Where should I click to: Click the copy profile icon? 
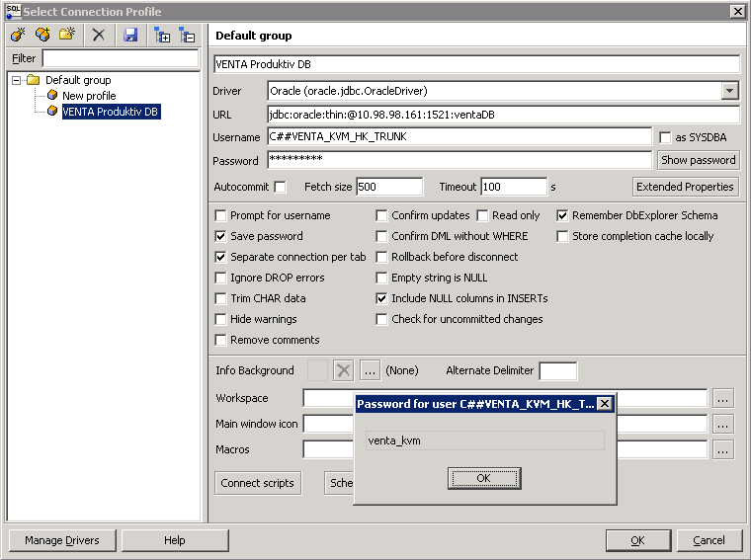coord(42,35)
